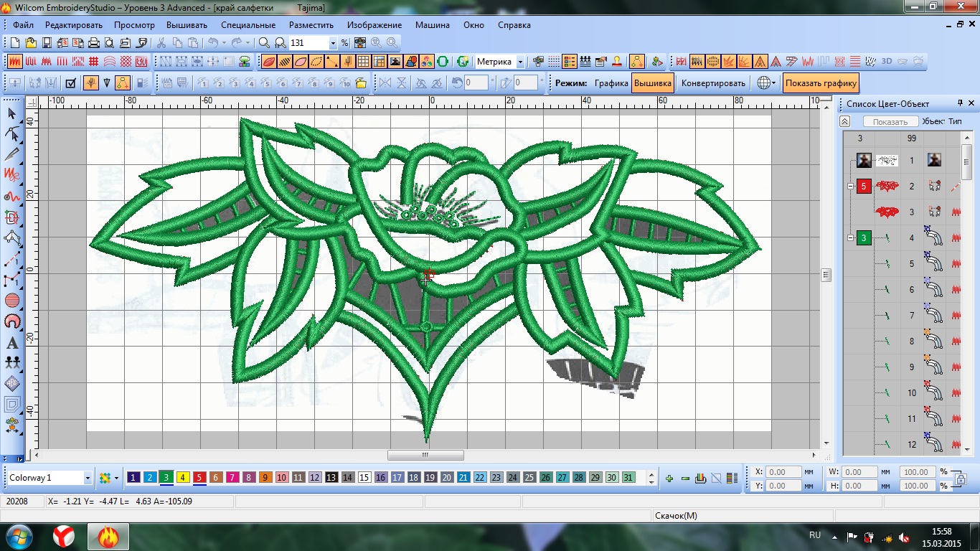Open the zoom percentage dropdown
Screen dimensions: 980x551
click(x=332, y=43)
